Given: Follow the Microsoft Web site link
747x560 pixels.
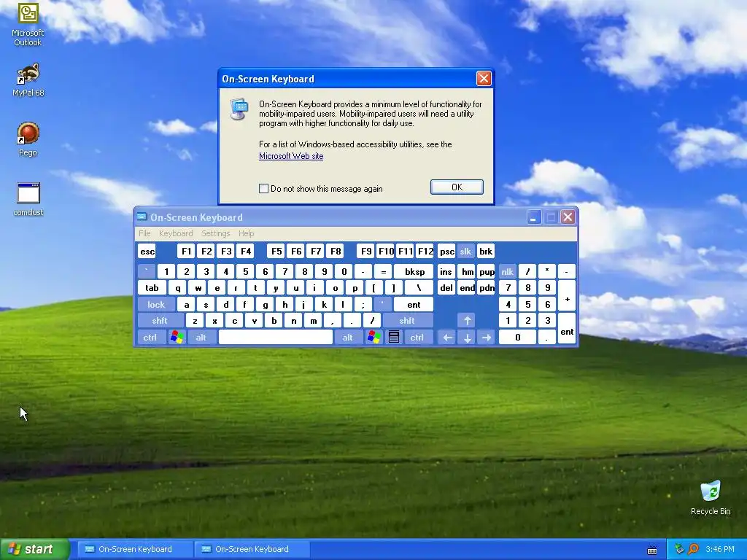Looking at the screenshot, I should (x=291, y=156).
